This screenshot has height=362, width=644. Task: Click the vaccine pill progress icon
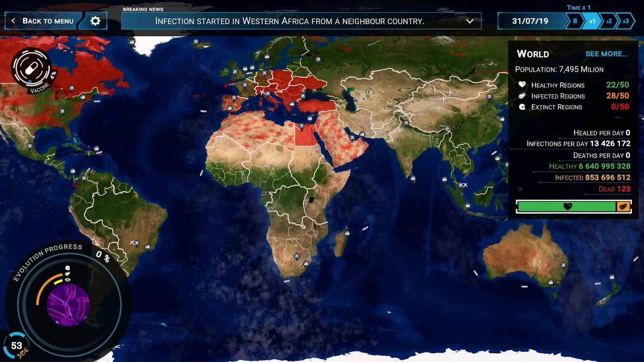[31, 68]
